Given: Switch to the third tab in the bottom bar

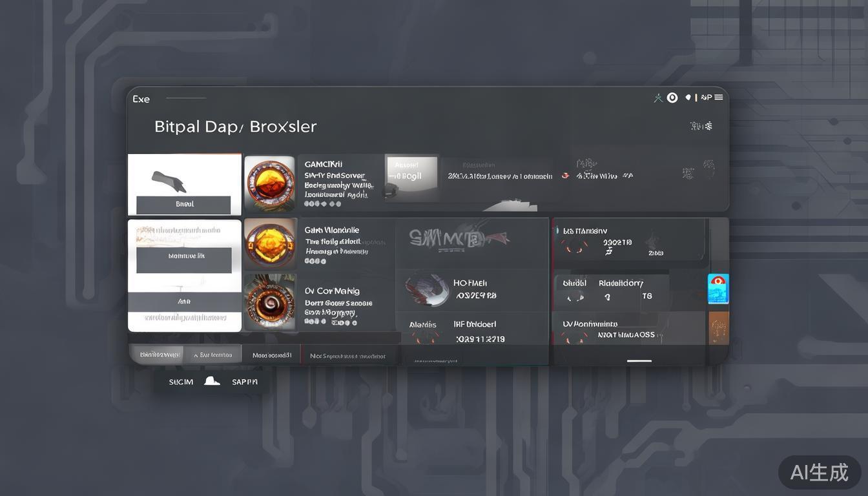Looking at the screenshot, I should pyautogui.click(x=271, y=355).
